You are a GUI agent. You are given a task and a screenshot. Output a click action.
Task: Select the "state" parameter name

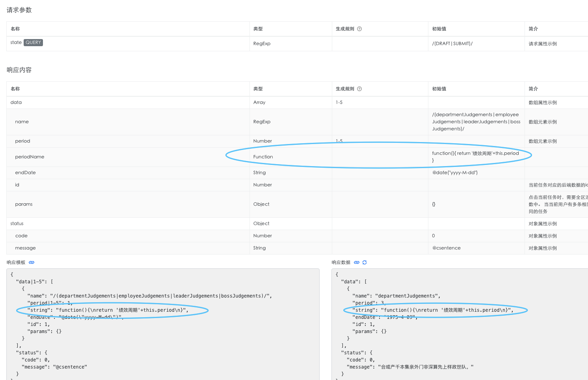point(16,43)
